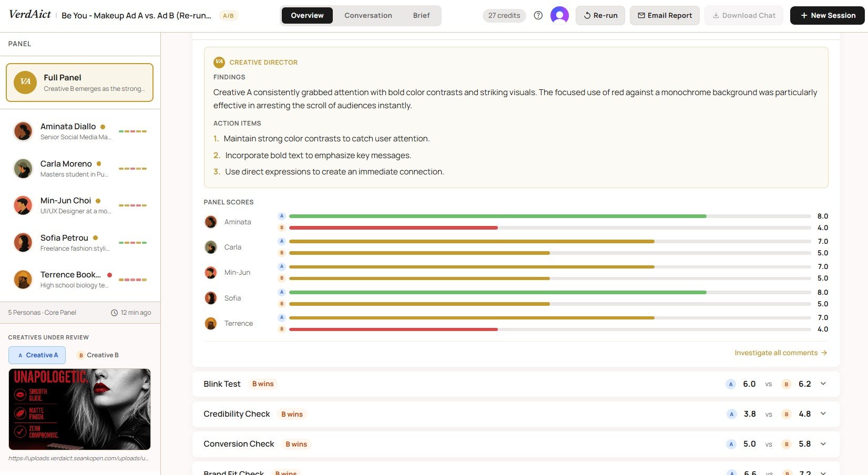Image resolution: width=868 pixels, height=475 pixels.
Task: Click Aminata Diallo's avatar in panel list
Action: [23, 131]
